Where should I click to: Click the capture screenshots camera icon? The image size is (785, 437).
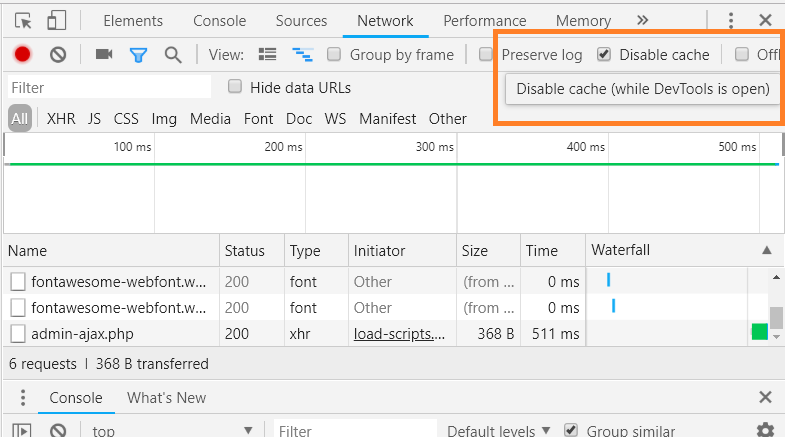(104, 55)
